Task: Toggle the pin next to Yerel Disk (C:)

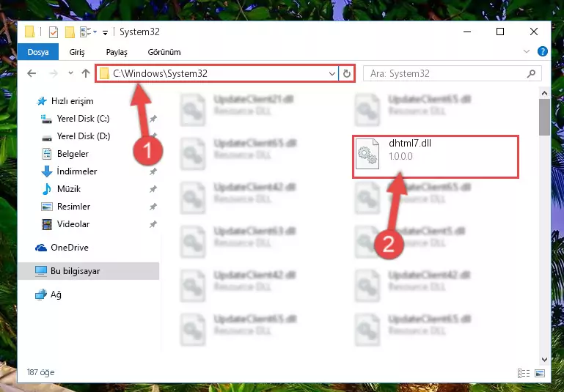Action: point(153,119)
